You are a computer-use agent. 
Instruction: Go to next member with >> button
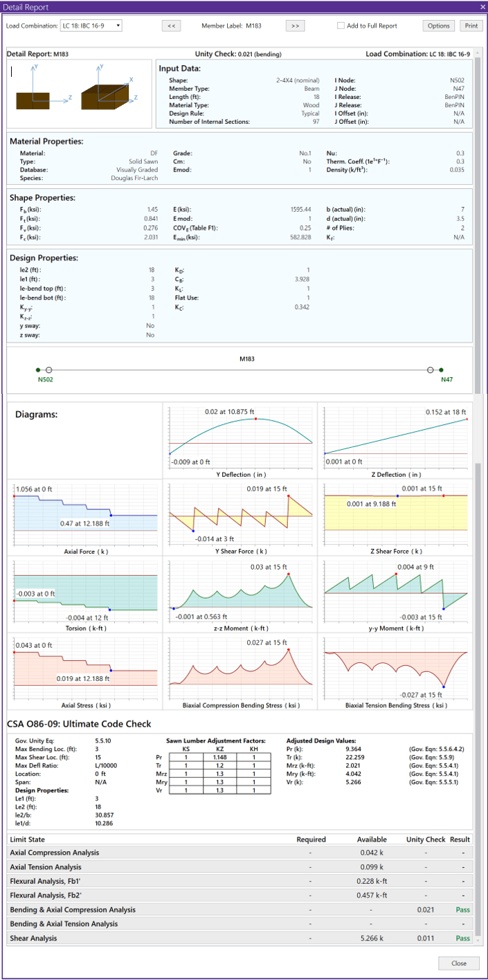click(295, 26)
